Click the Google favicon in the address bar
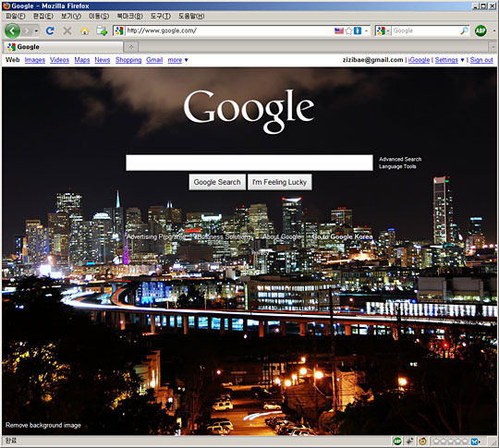The height and width of the screenshot is (448, 499). pos(119,30)
